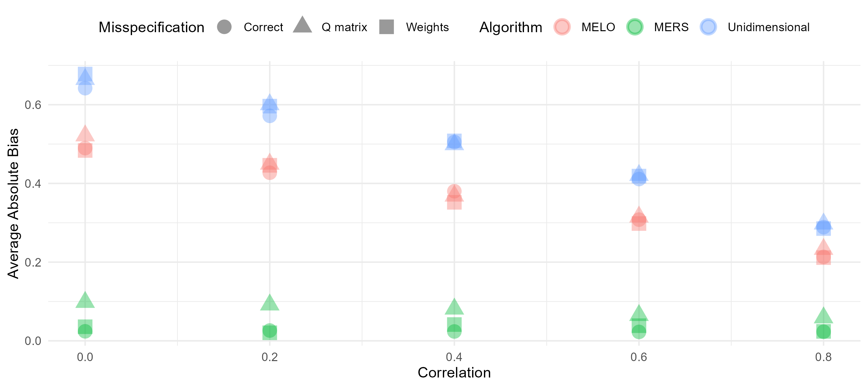Select the green triangle marker at correlation 0.8

[x=823, y=316]
